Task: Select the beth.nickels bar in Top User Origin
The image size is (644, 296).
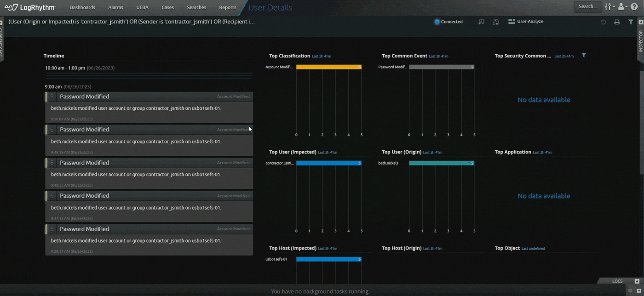Action: tap(441, 163)
